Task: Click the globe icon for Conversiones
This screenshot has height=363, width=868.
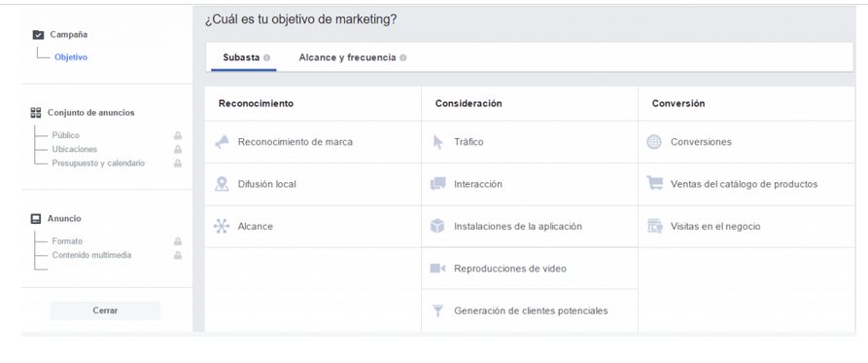Action: (x=654, y=142)
